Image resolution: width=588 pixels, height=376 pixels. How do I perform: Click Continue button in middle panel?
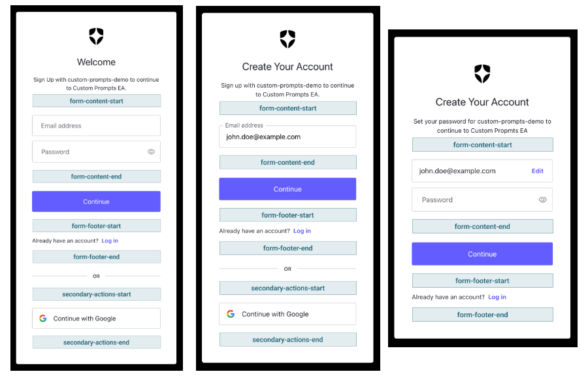coord(287,189)
